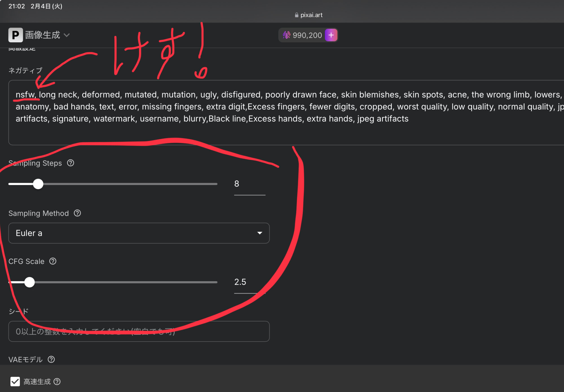Open Sampling Method help icon
Screen dimensions: 564x392
tap(77, 213)
